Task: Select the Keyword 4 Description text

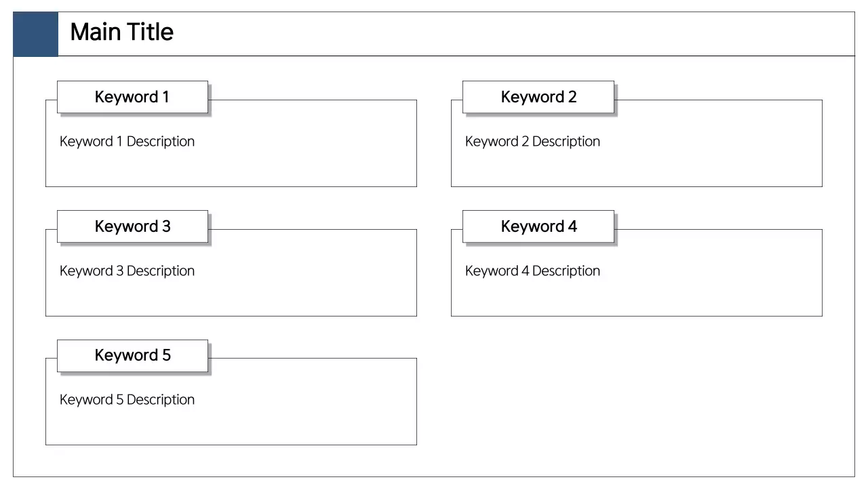Action: (532, 271)
